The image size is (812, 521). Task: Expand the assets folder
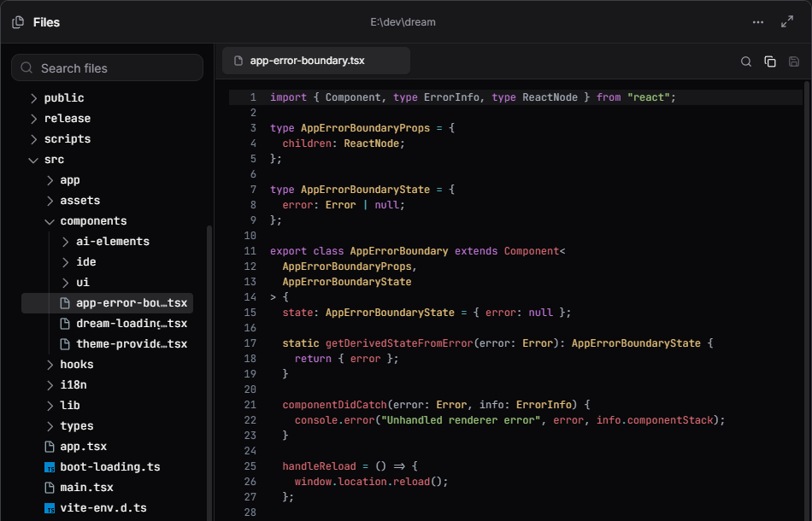(50, 201)
